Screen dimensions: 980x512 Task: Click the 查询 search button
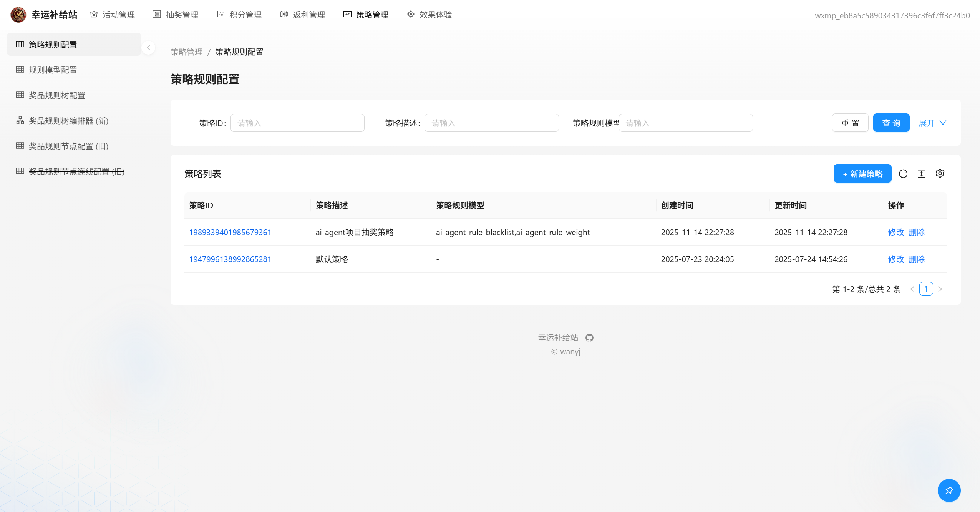tap(891, 123)
